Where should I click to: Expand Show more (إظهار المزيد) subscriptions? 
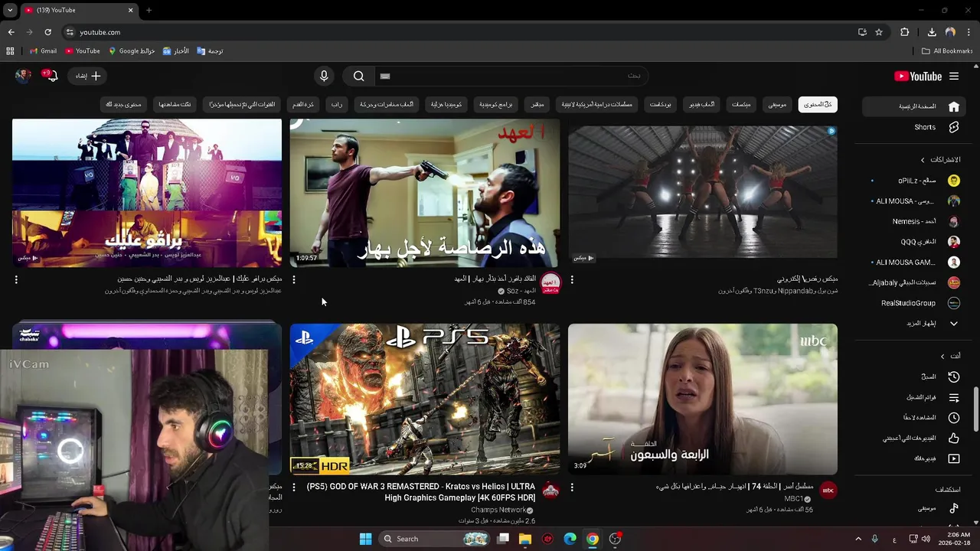913,323
